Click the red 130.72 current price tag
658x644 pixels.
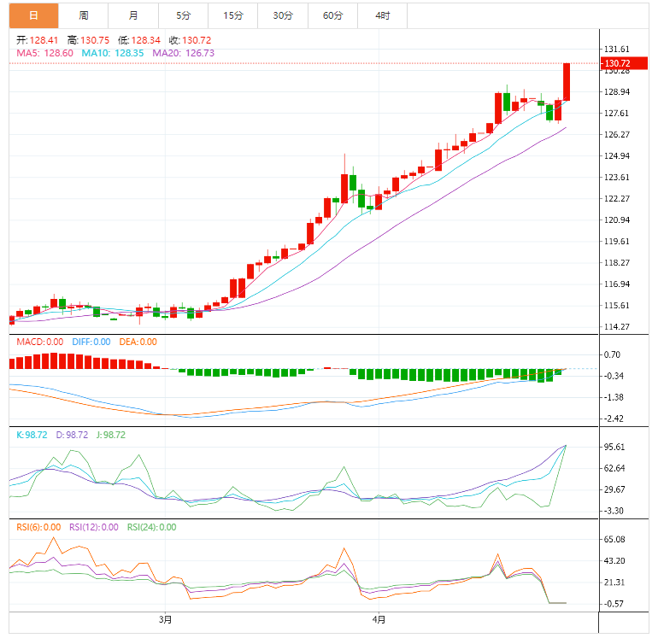point(624,63)
